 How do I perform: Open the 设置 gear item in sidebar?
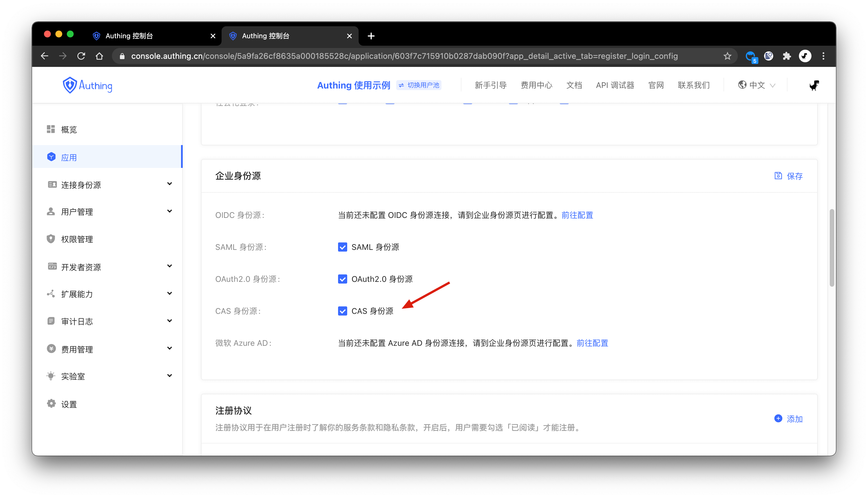pos(69,404)
